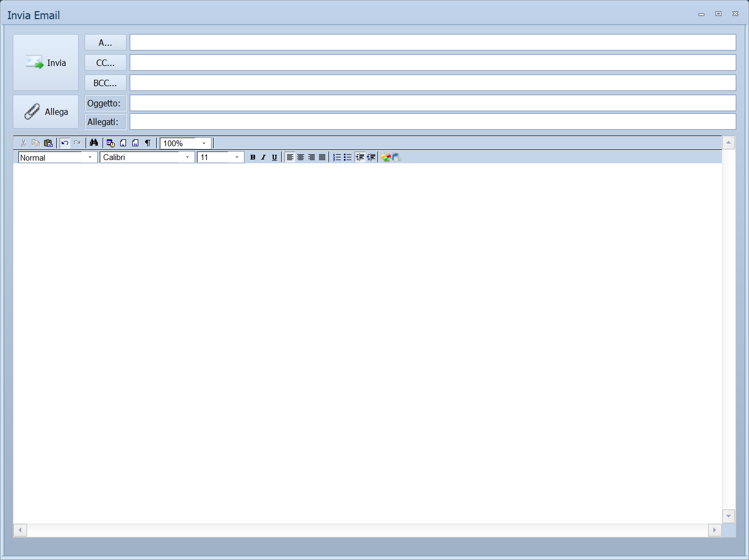749x560 pixels.
Task: Show paragraph marks with the pilcrow icon
Action: point(148,143)
